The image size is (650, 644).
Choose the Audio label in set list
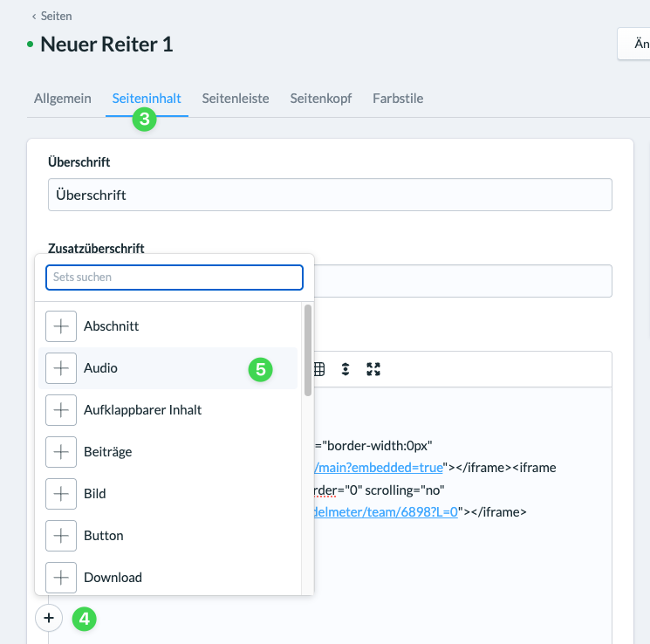(100, 368)
